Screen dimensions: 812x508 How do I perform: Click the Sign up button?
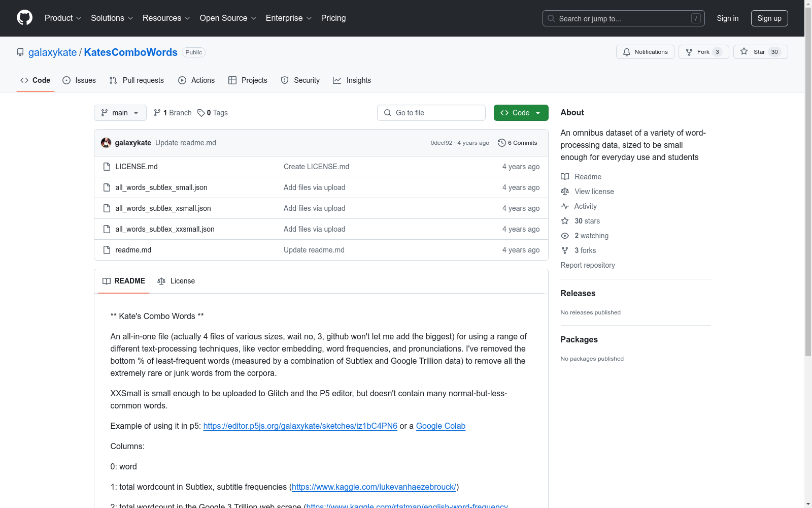coord(769,18)
